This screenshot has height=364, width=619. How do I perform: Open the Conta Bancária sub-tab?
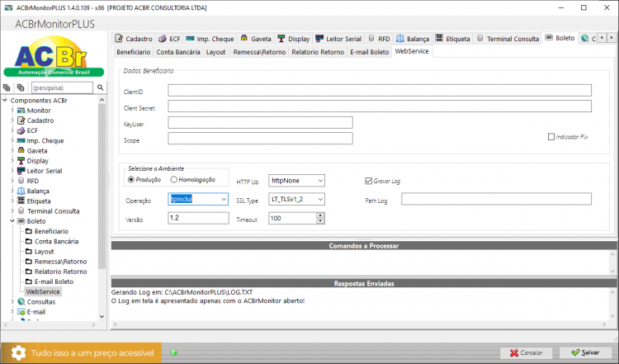point(178,52)
